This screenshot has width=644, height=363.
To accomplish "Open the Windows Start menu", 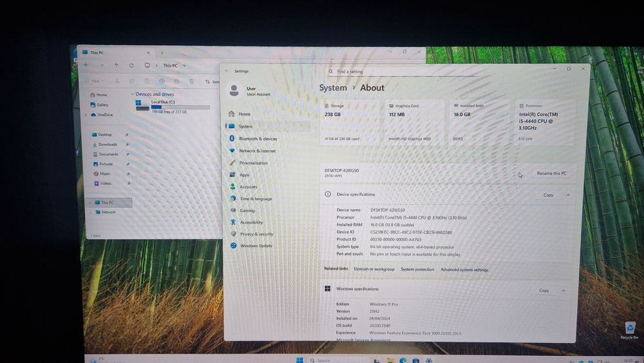I will click(x=299, y=360).
